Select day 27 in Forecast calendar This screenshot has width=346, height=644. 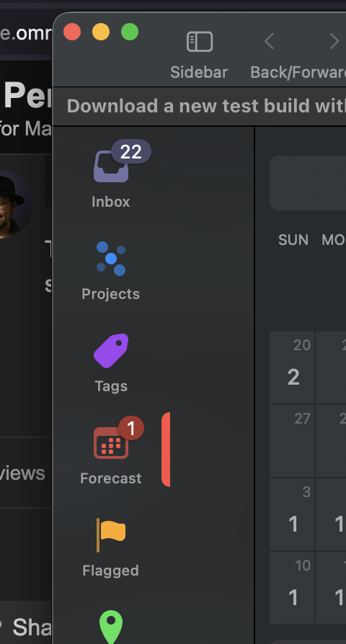[292, 441]
